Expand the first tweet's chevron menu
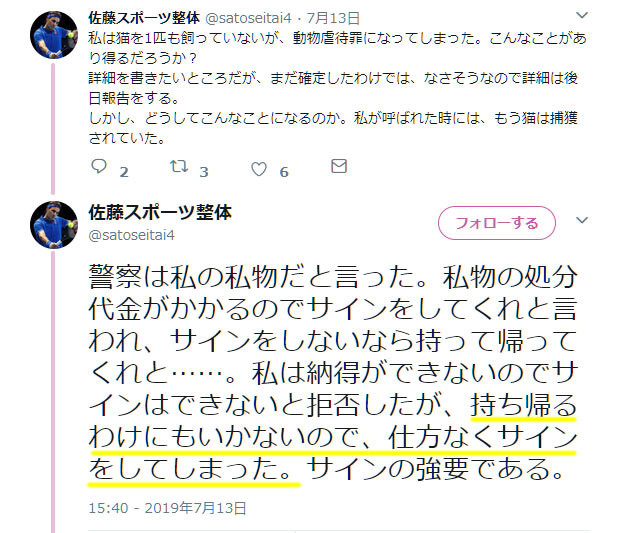The image size is (623, 533). pyautogui.click(x=582, y=16)
